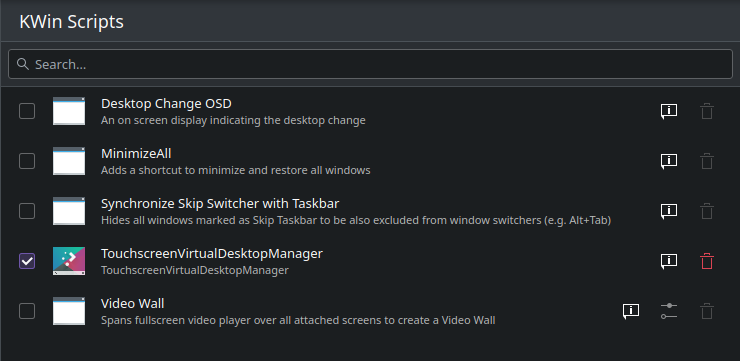Enable the MinimizeAll script checkbox
The width and height of the screenshot is (740, 361).
click(x=27, y=161)
